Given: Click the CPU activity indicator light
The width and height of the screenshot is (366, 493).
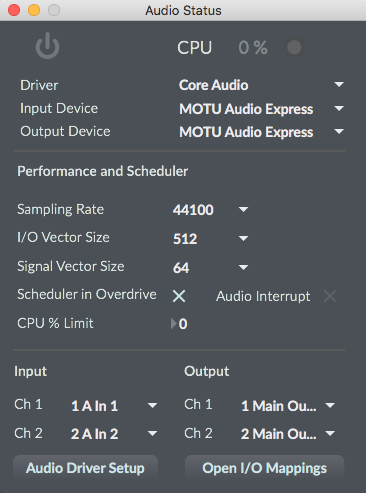Looking at the screenshot, I should pyautogui.click(x=294, y=47).
